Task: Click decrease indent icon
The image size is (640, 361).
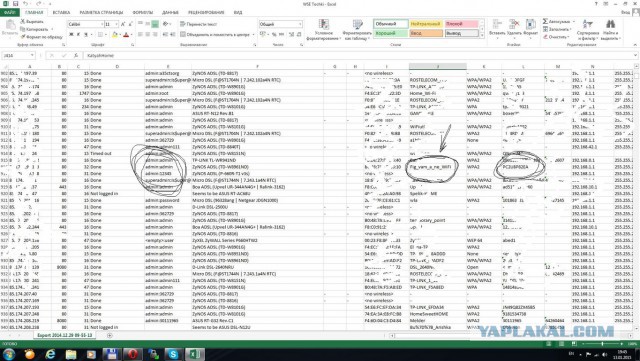Action: click(166, 35)
